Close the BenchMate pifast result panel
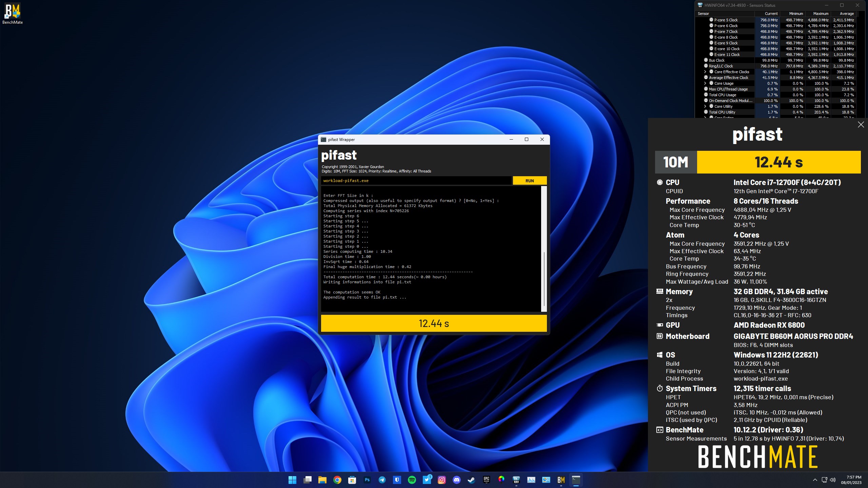Viewport: 868px width, 488px height. pyautogui.click(x=861, y=125)
